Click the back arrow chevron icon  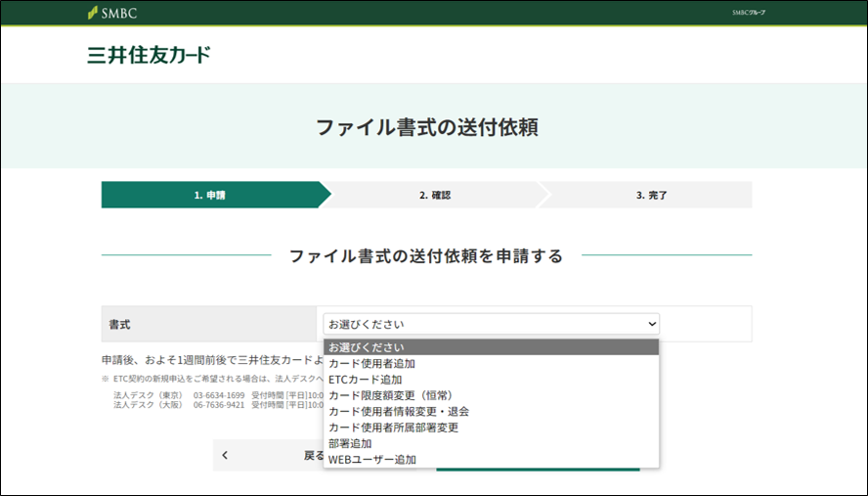(225, 456)
